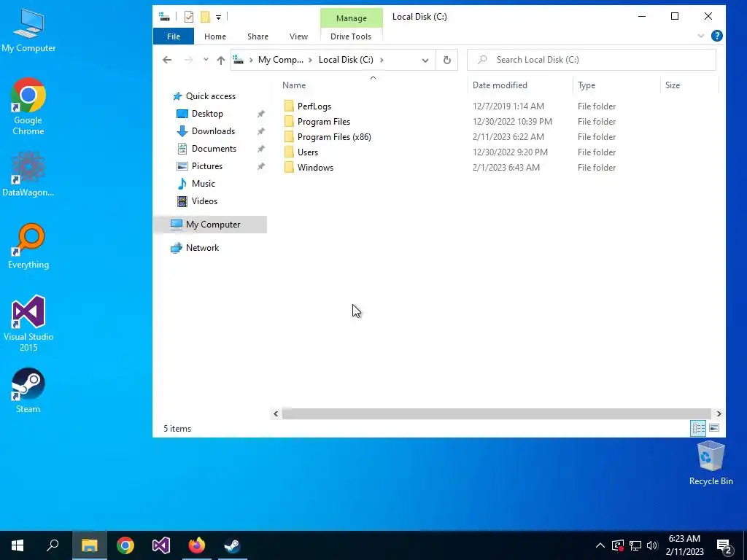This screenshot has width=747, height=560.
Task: Expand the address bar history dropdown
Action: 425,60
